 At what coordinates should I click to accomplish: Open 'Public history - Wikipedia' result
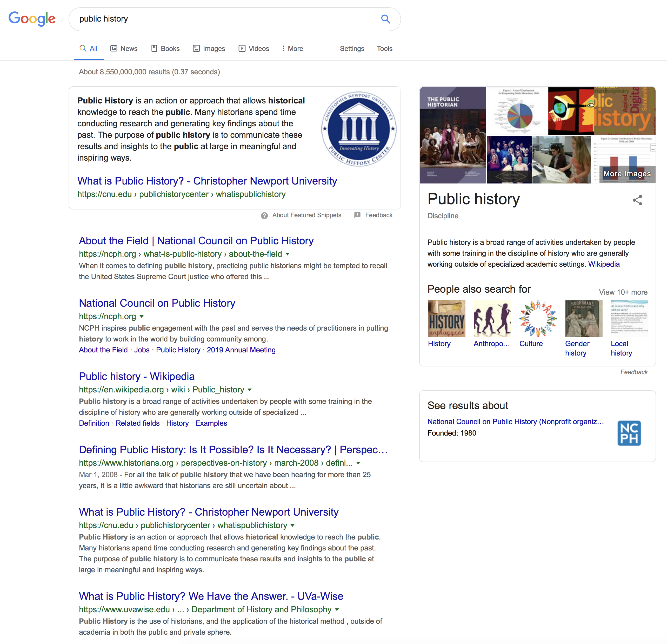click(137, 376)
